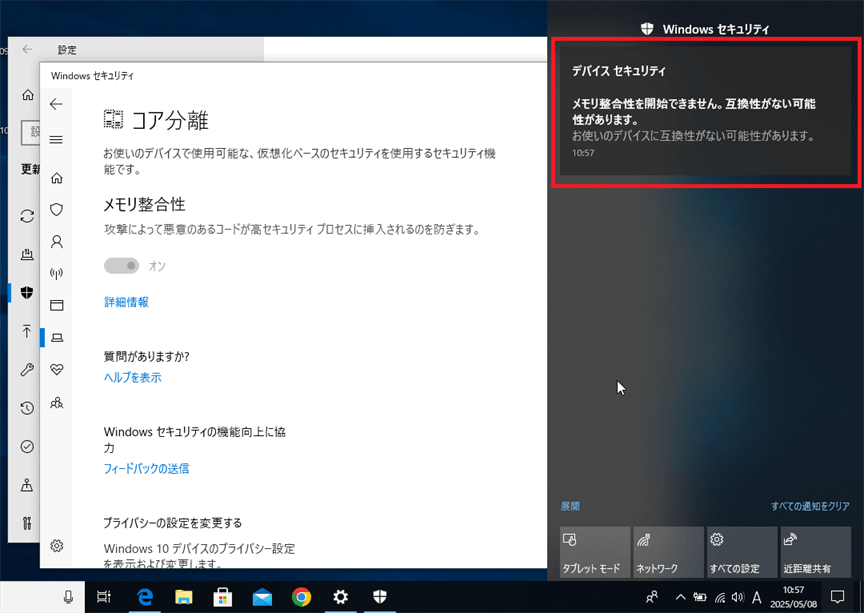Toggle 近距離共有 quick action tile
This screenshot has width=864, height=613.
pos(814,552)
